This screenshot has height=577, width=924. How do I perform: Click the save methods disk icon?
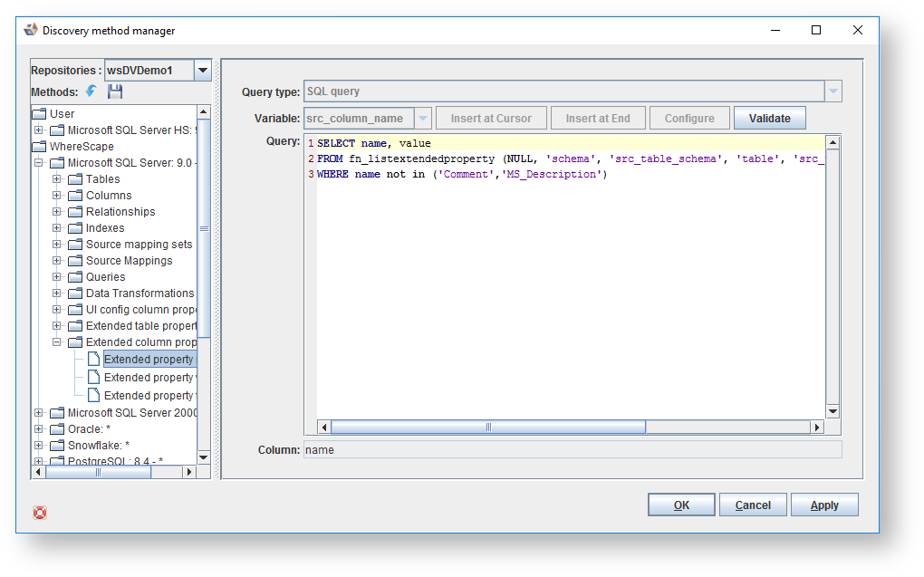pyautogui.click(x=115, y=91)
